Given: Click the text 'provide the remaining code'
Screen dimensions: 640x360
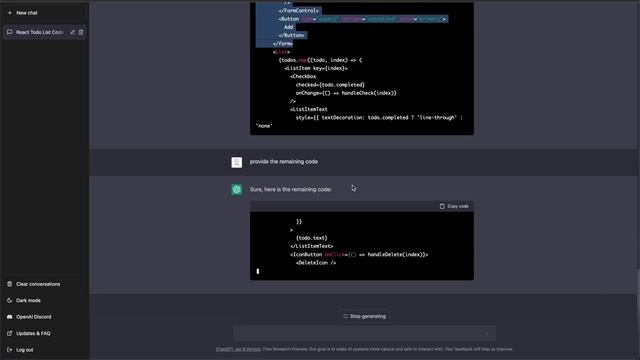Looking at the screenshot, I should coord(284,162).
